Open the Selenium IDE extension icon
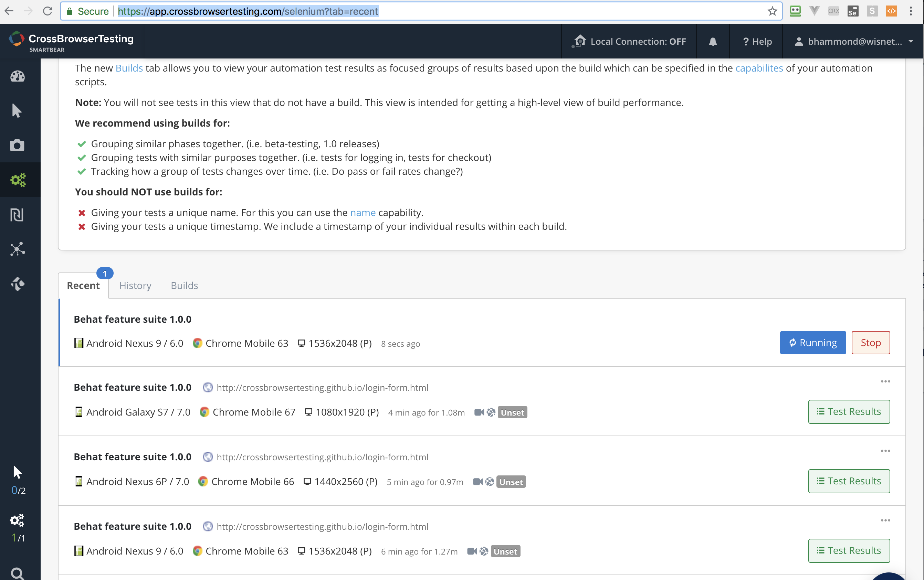The image size is (924, 580). 853,11
